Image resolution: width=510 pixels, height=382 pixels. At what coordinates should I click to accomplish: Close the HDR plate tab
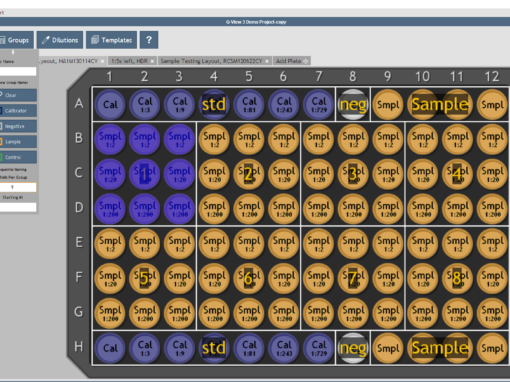coord(152,61)
